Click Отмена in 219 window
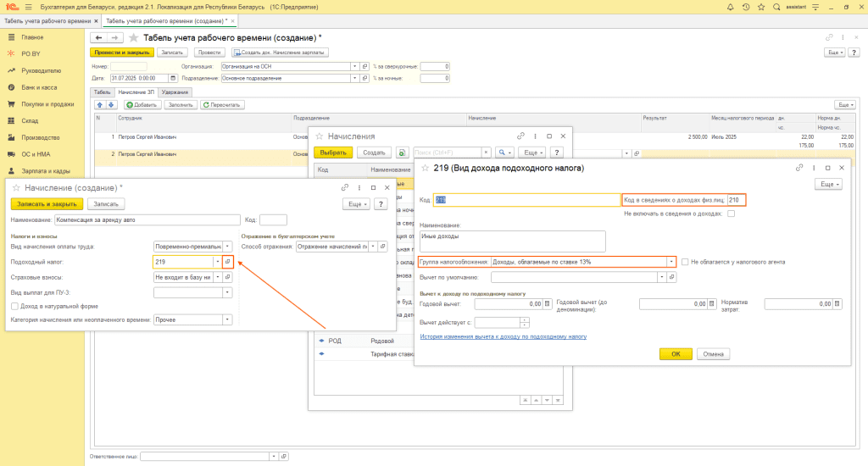 click(713, 354)
